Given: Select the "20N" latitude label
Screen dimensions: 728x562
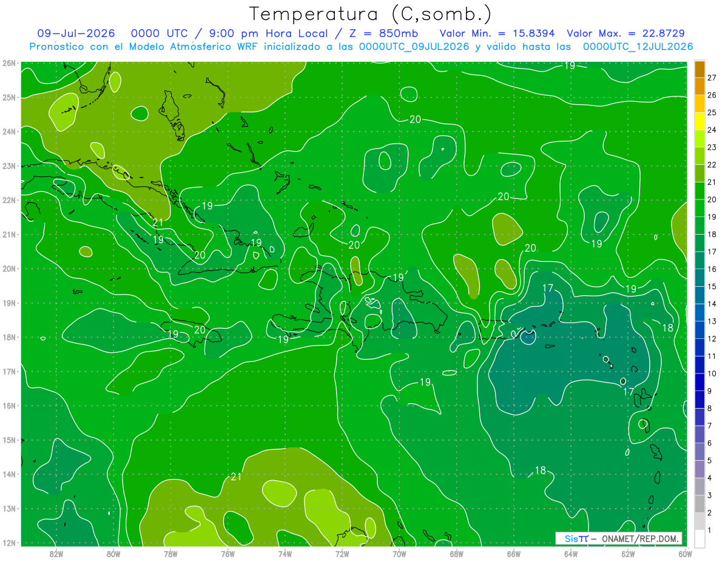Looking at the screenshot, I should coord(8,269).
